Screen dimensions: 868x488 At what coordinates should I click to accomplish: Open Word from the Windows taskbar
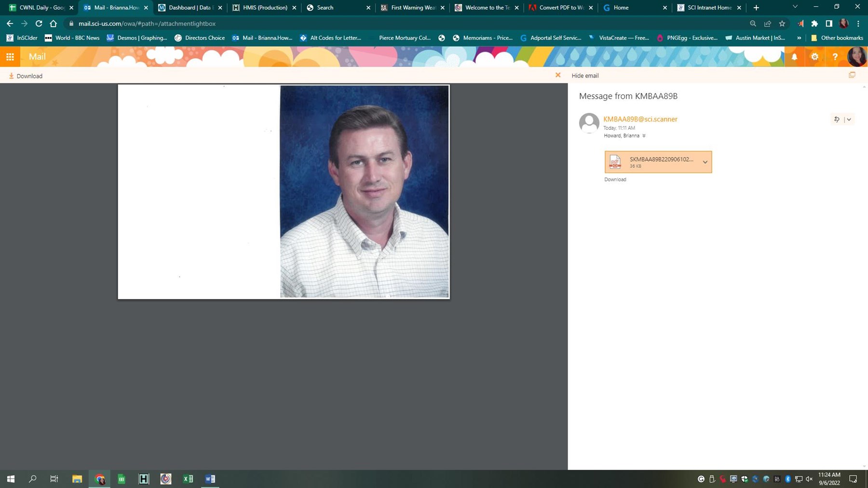click(210, 479)
